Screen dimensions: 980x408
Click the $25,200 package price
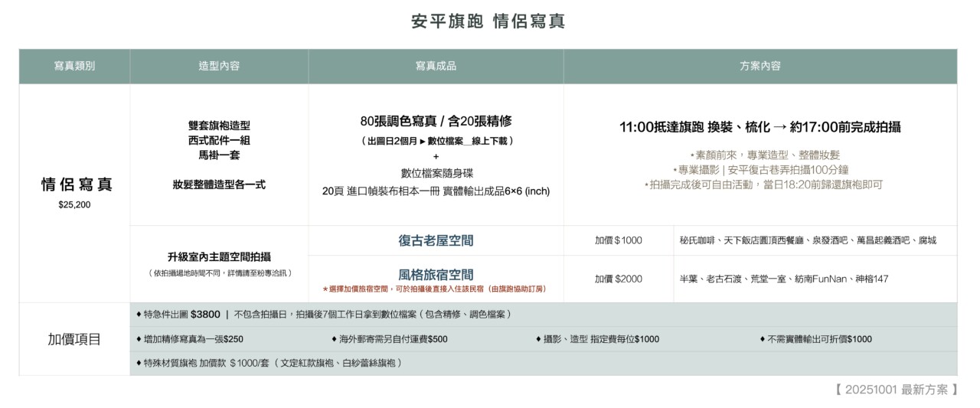point(74,204)
